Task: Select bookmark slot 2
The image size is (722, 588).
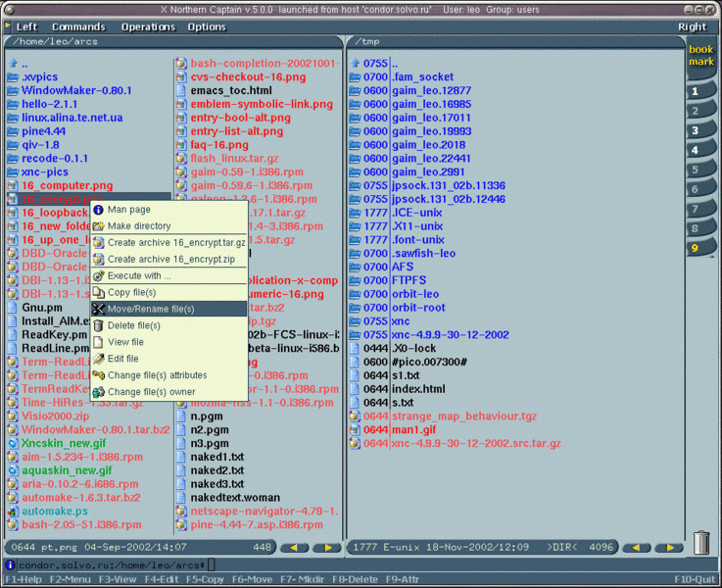Action: (700, 111)
